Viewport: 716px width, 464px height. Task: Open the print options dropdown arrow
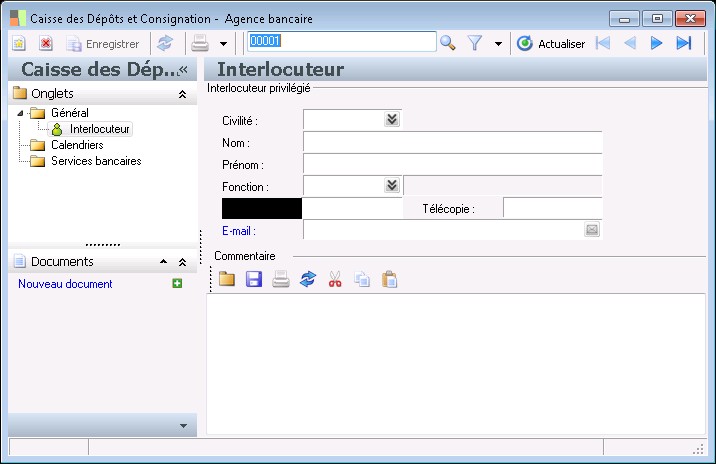point(223,44)
